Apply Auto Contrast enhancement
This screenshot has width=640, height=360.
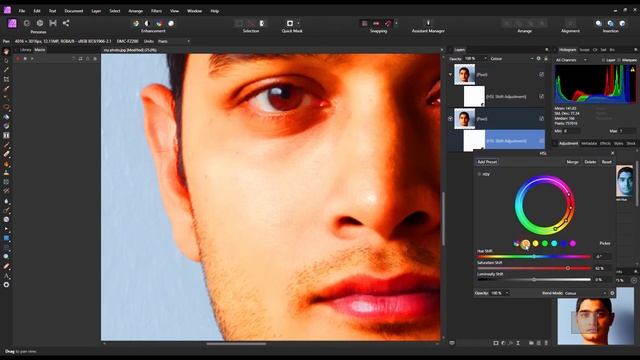click(x=147, y=23)
